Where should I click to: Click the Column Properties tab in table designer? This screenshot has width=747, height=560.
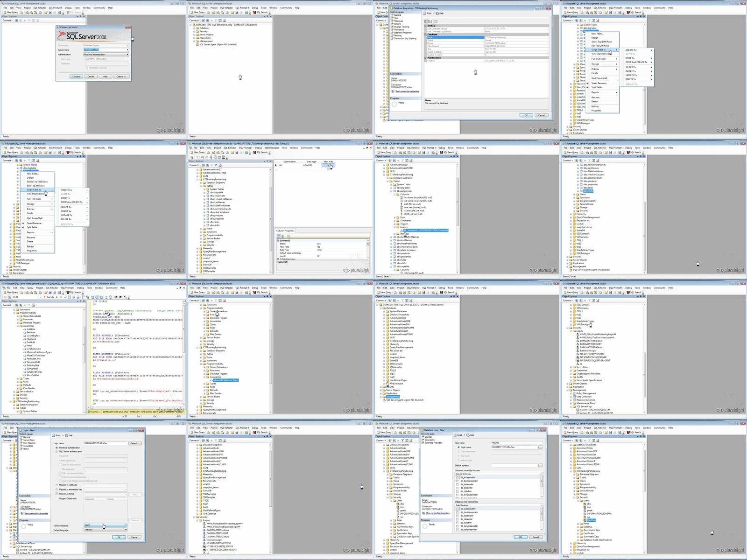tap(285, 231)
